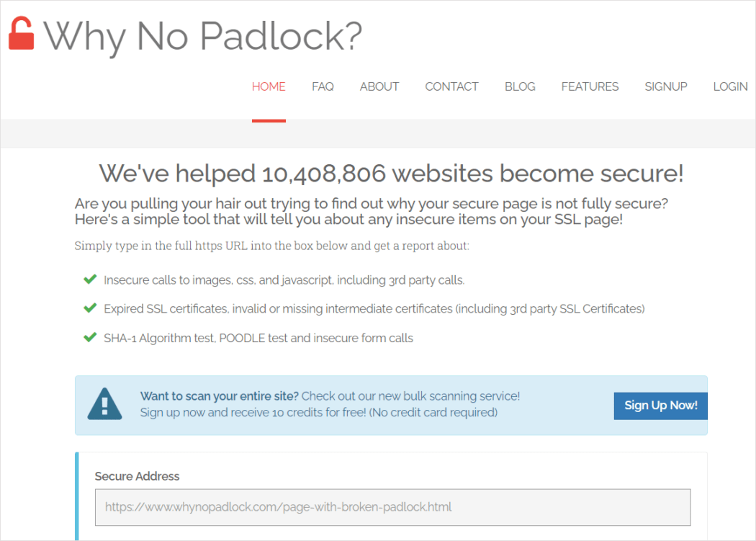Go to the SIGNUP page
The width and height of the screenshot is (756, 541).
tap(665, 86)
